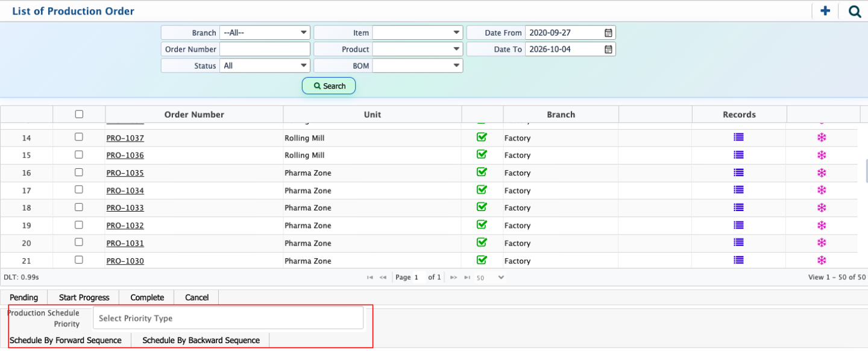Check the box for order PRO-1030
The height and width of the screenshot is (351, 868).
79,260
